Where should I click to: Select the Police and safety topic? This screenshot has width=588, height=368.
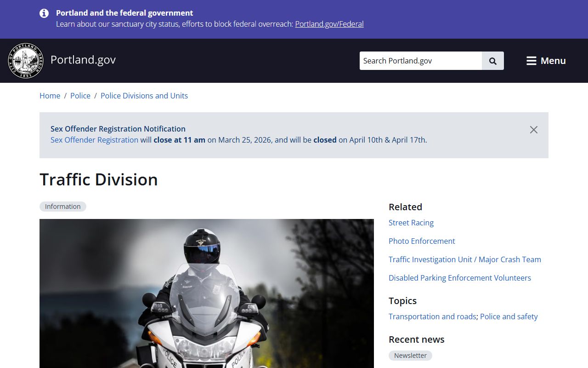click(x=509, y=316)
